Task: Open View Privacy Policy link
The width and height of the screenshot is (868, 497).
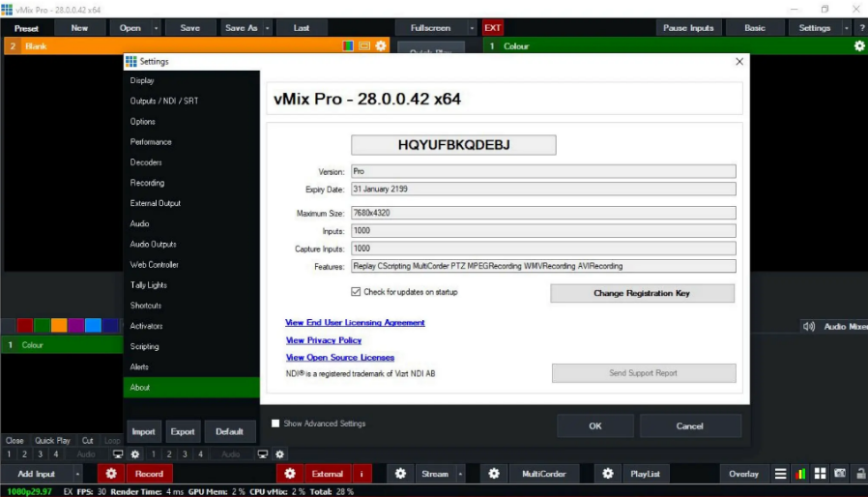Action: coord(324,340)
